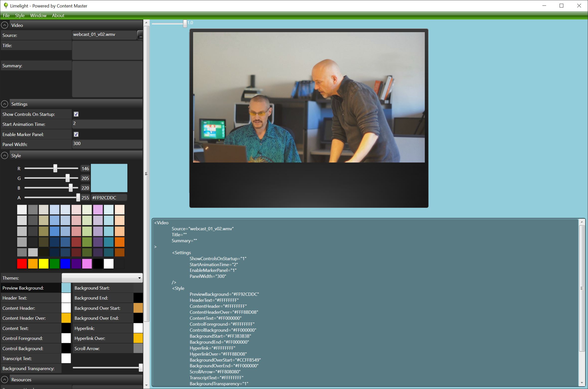The image size is (588, 389).
Task: Collapse the Style section circle icon
Action: (4, 156)
